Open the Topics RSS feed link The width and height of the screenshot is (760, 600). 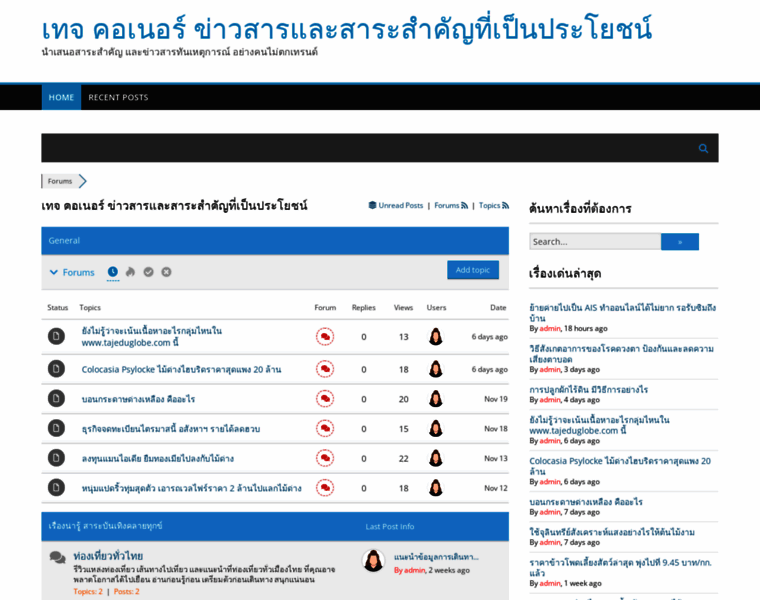(x=494, y=205)
